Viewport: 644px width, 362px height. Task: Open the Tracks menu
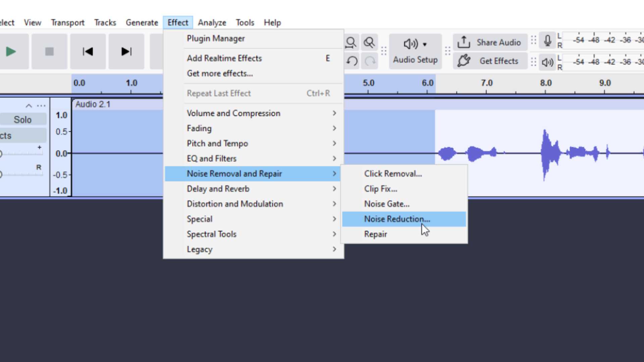click(x=105, y=22)
